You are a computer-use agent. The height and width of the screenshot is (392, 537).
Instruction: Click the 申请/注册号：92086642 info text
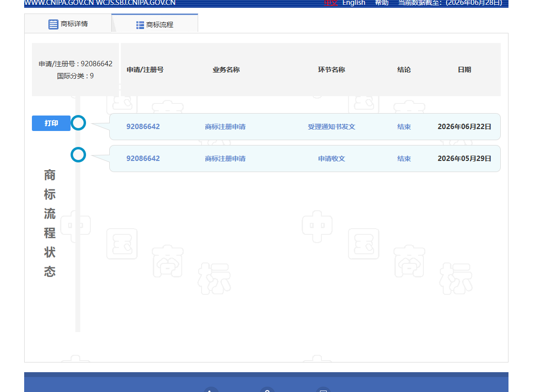[x=75, y=64]
